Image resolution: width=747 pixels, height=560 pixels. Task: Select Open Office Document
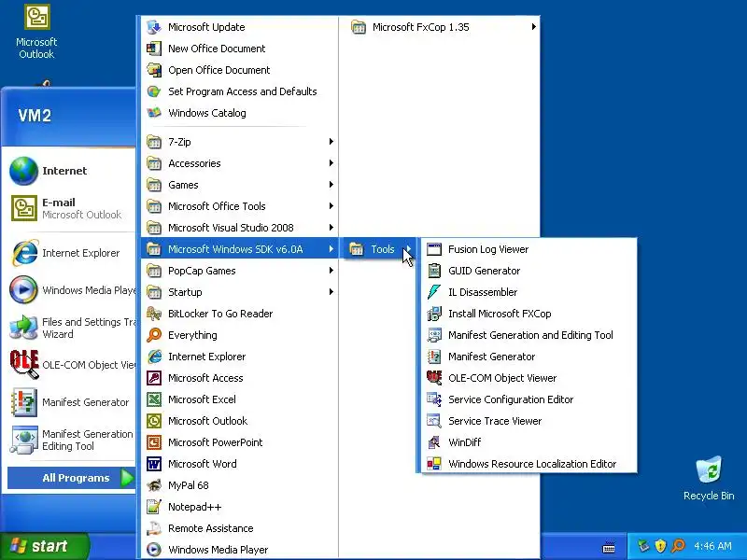click(x=240, y=70)
